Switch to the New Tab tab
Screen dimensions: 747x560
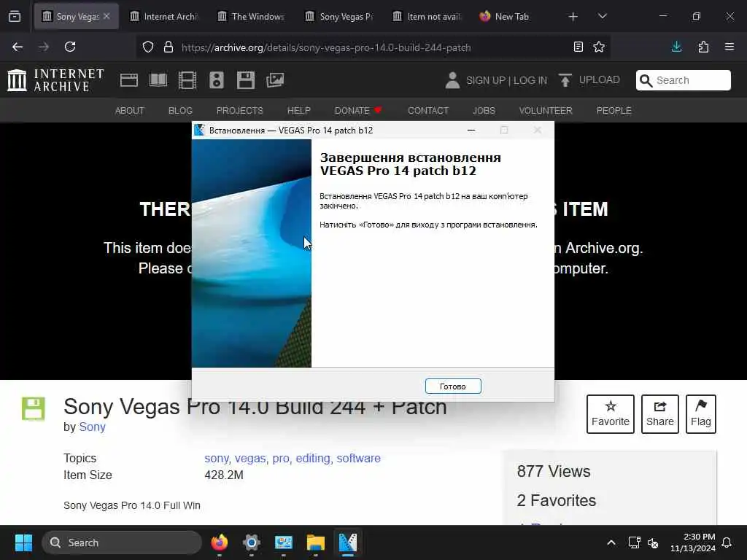point(514,16)
